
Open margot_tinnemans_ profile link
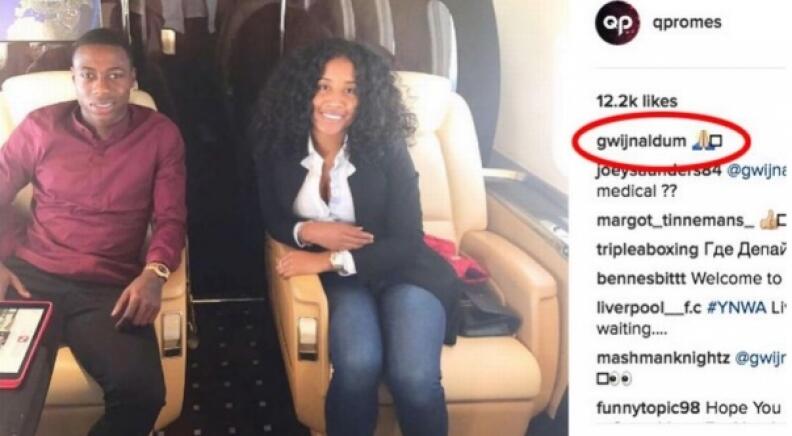(x=675, y=221)
